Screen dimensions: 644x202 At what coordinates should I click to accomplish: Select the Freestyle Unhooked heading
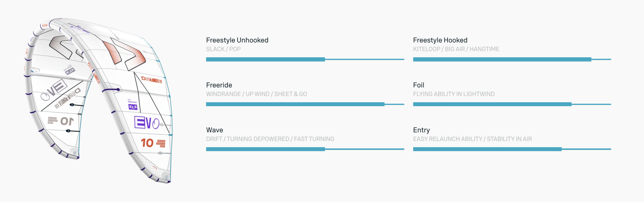237,40
